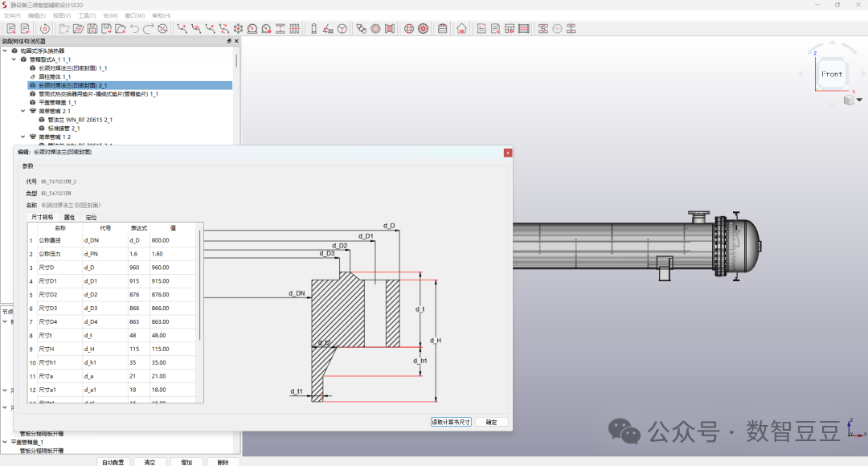Image resolution: width=868 pixels, height=466 pixels.
Task: Click the three-spoke circle toolbar icon
Action: 342,29
